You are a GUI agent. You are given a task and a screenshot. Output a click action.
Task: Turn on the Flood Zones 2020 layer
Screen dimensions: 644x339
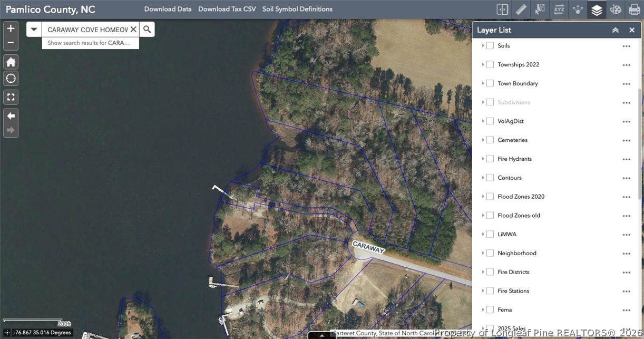(490, 197)
